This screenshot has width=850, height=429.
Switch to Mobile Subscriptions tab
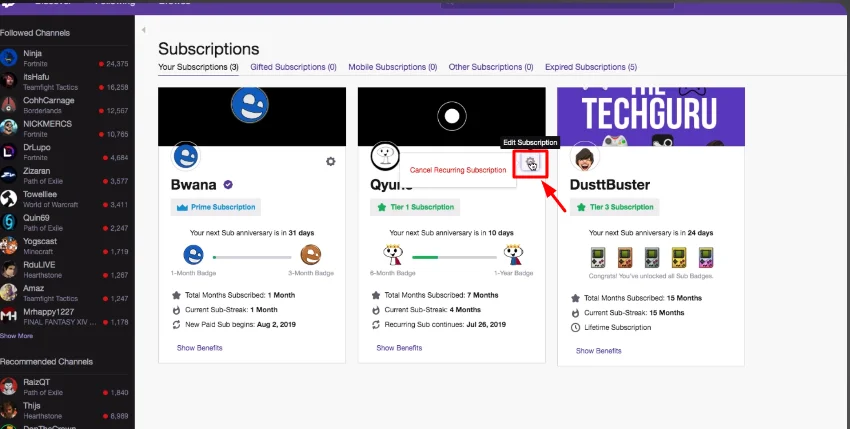click(x=392, y=67)
